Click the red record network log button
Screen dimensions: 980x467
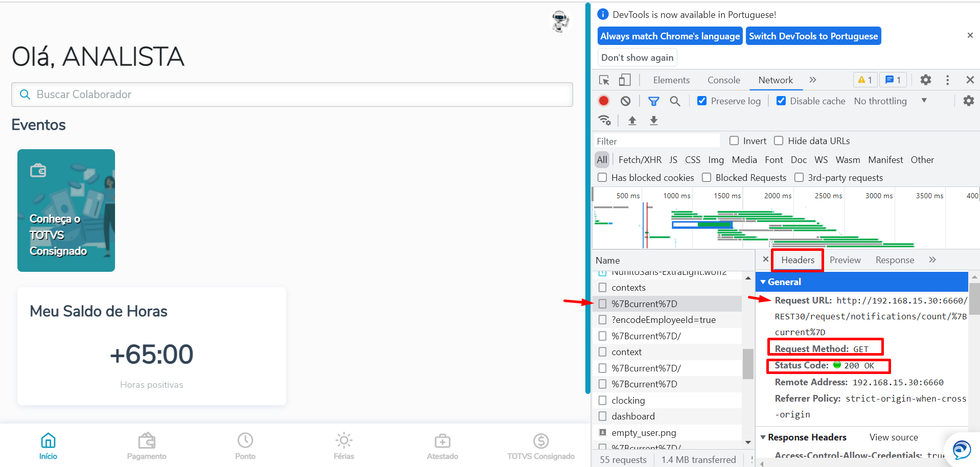(604, 101)
